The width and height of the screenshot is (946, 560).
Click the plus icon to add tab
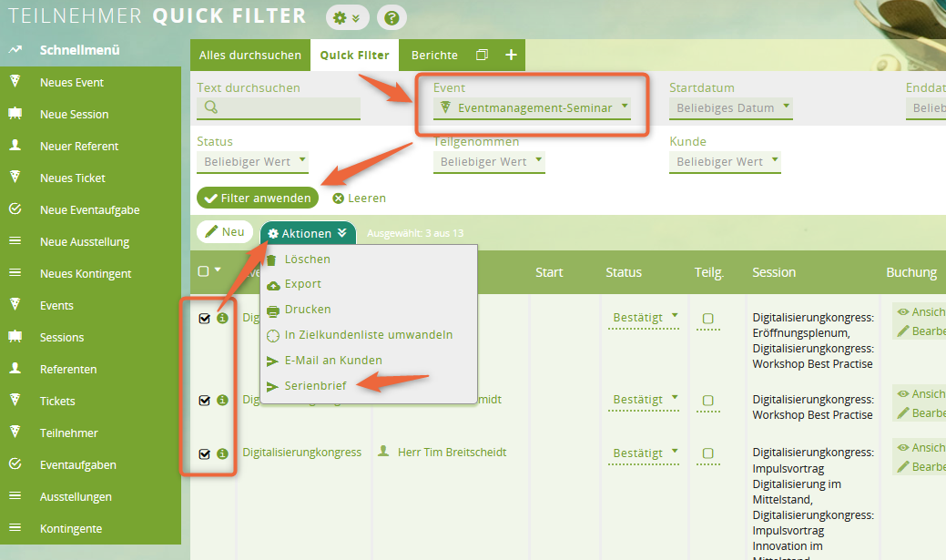pos(511,55)
